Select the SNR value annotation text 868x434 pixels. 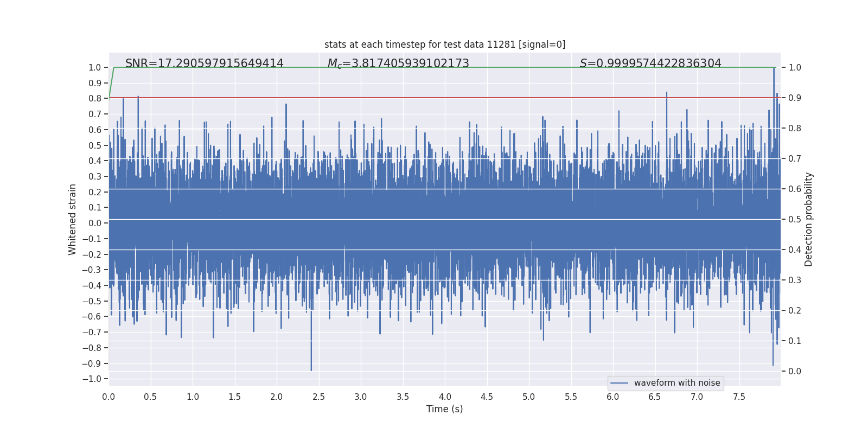click(204, 63)
